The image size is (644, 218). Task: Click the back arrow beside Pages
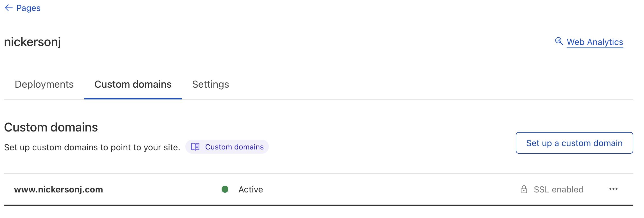pyautogui.click(x=8, y=8)
